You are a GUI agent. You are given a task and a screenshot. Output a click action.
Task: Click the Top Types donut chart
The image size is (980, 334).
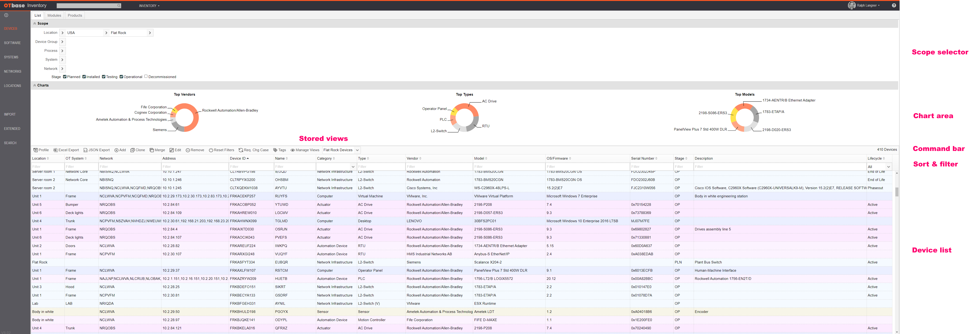(x=464, y=118)
